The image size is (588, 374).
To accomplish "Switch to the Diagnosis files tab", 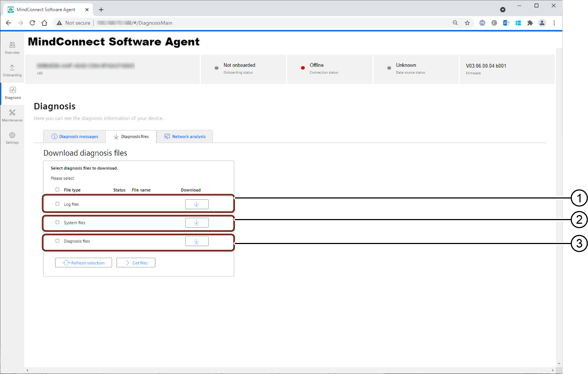I will pos(131,136).
